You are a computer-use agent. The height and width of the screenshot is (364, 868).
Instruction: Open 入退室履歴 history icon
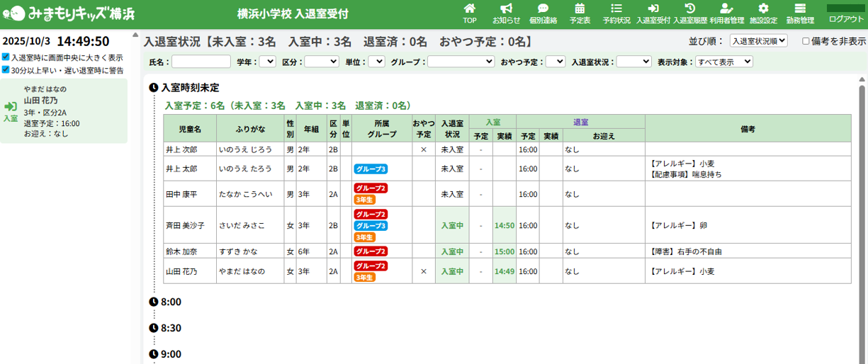pos(689,8)
